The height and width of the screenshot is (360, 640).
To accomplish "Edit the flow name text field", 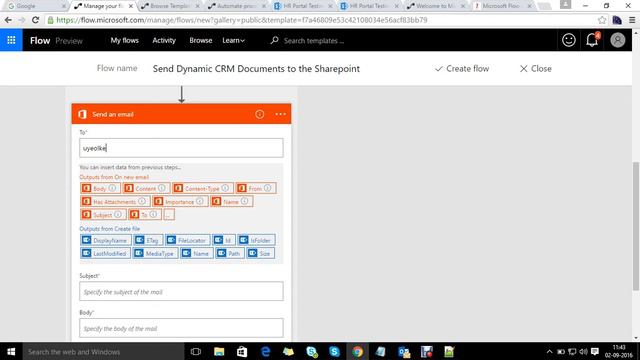I will 256,69.
